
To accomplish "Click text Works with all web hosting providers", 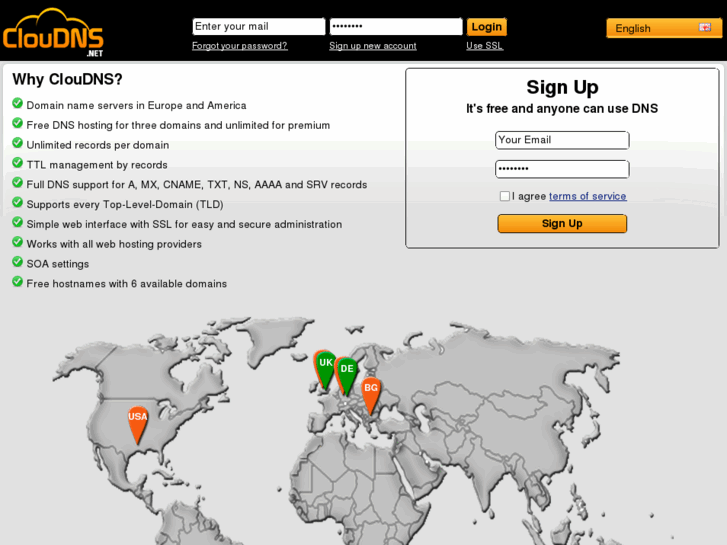I will [114, 244].
